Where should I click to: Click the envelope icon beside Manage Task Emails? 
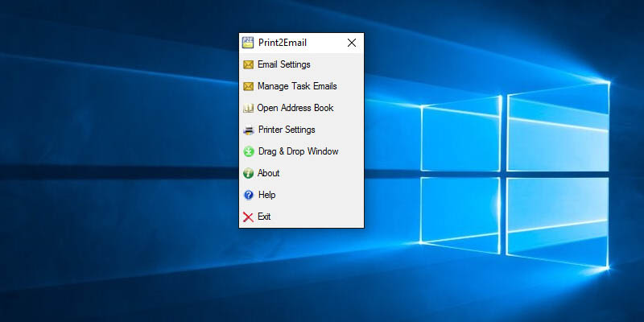tap(248, 86)
